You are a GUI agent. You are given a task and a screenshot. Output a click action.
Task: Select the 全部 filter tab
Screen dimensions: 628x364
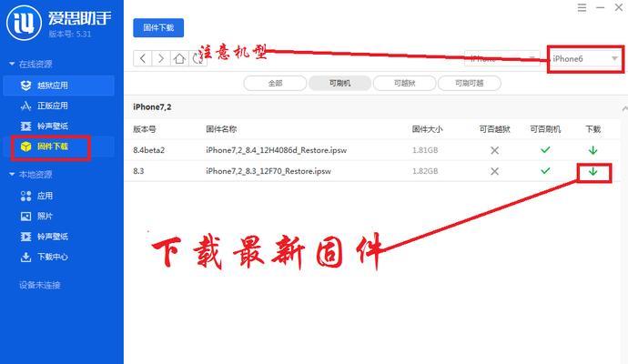point(275,84)
